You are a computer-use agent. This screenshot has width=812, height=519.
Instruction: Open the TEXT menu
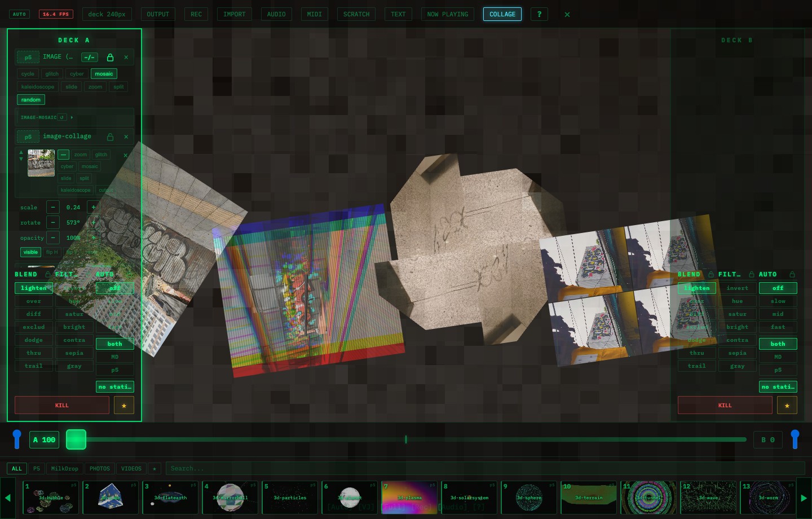[398, 14]
